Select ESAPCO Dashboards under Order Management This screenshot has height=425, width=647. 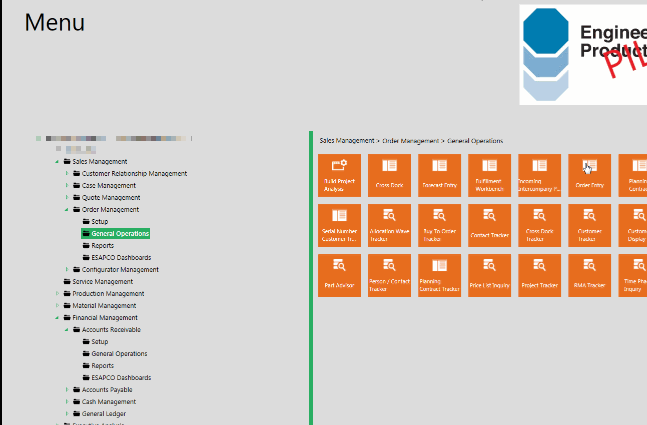[117, 257]
